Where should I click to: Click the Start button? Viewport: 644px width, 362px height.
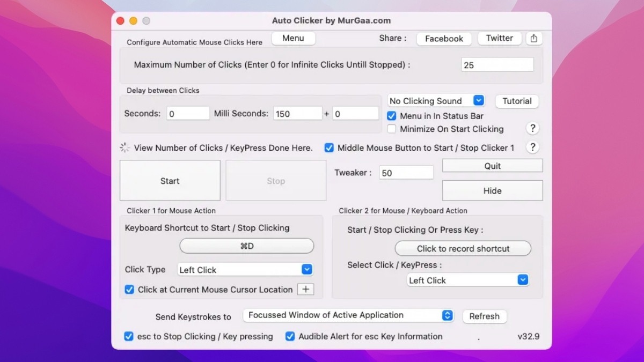coord(170,181)
